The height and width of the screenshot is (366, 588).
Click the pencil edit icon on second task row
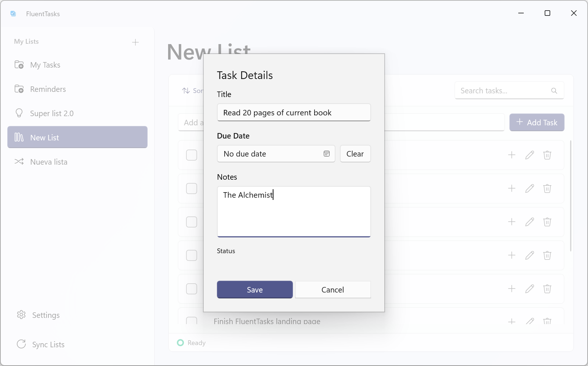529,189
